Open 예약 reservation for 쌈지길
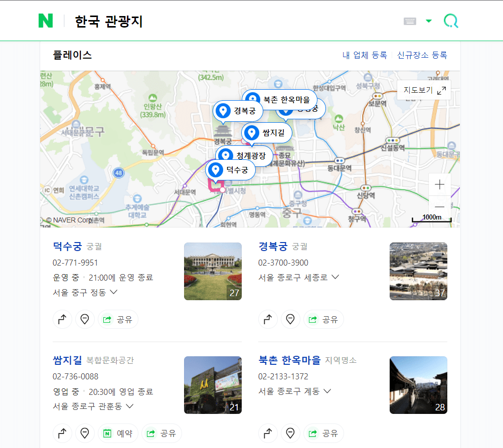 tap(118, 432)
